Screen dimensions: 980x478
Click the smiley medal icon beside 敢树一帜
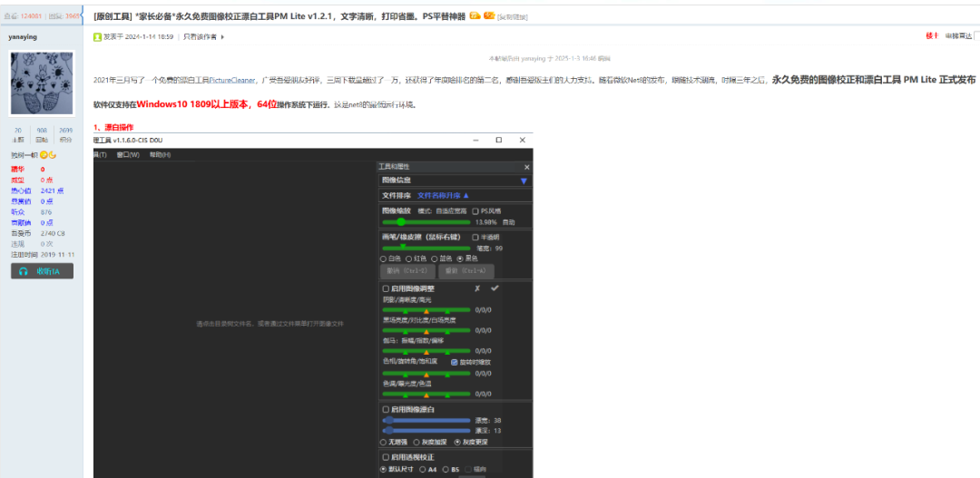44,155
